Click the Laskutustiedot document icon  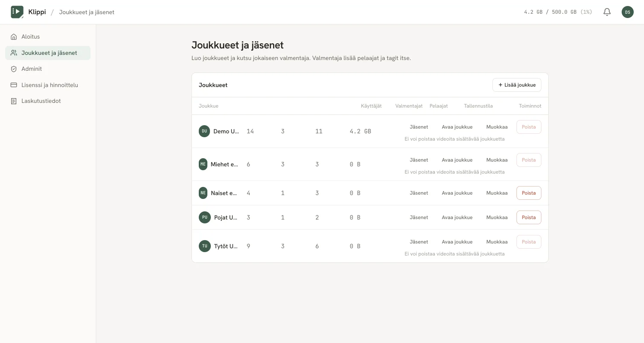(x=14, y=101)
